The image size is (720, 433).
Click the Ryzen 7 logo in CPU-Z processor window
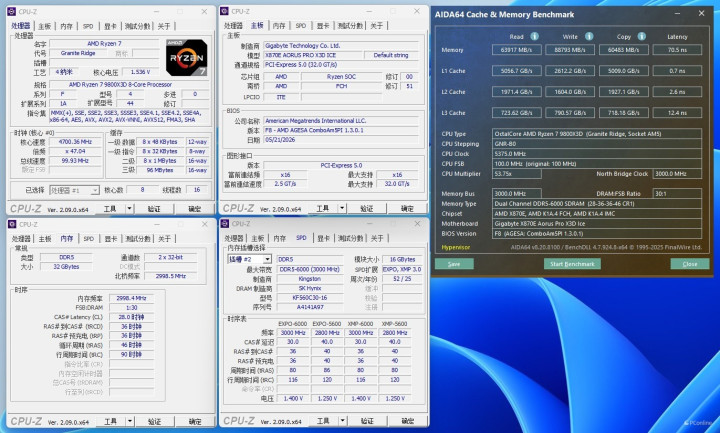pos(186,57)
